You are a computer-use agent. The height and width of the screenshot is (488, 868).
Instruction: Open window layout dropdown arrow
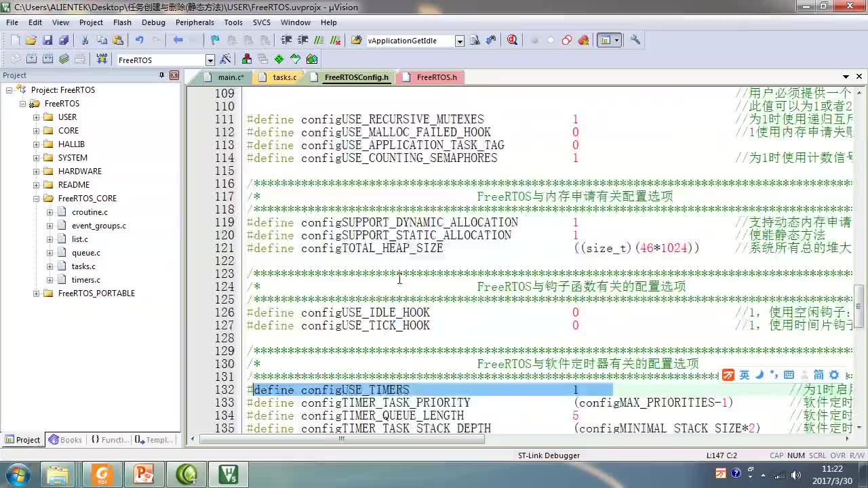point(616,40)
